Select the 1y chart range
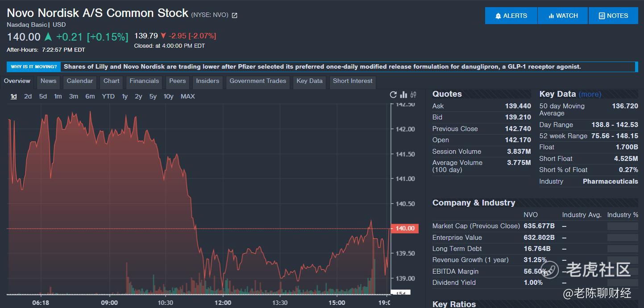 point(125,96)
